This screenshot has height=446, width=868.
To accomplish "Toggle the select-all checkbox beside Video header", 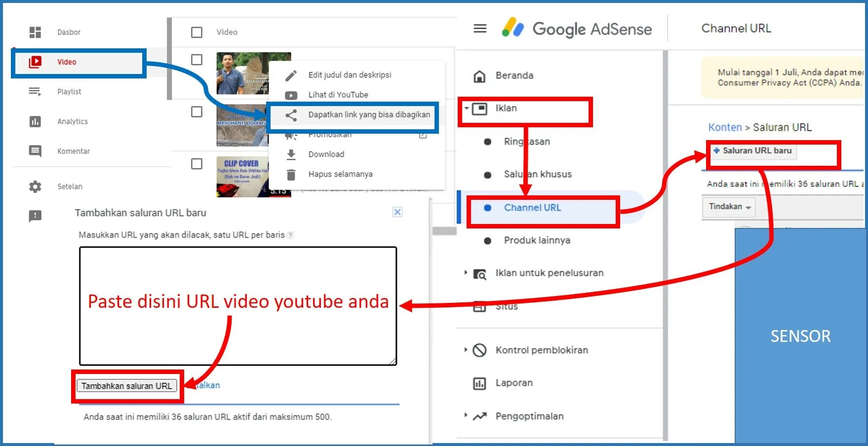I will pos(197,32).
